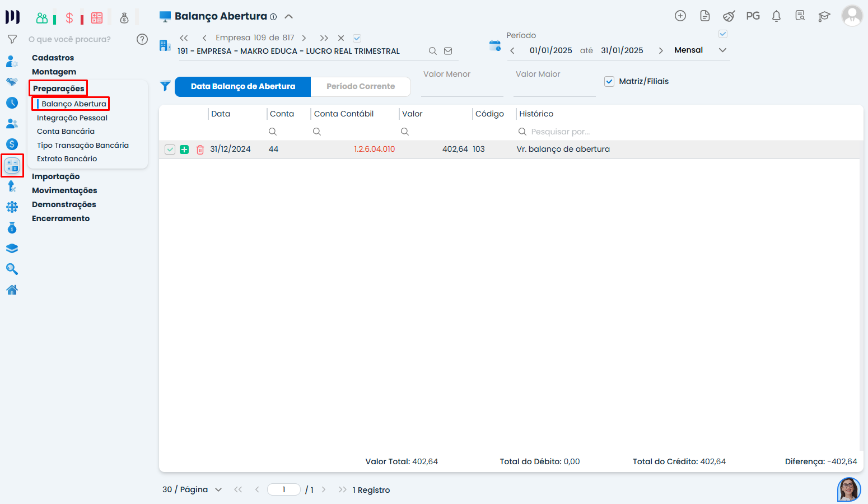Switch to the Período Corrente tab
This screenshot has width=868, height=504.
[x=361, y=86]
